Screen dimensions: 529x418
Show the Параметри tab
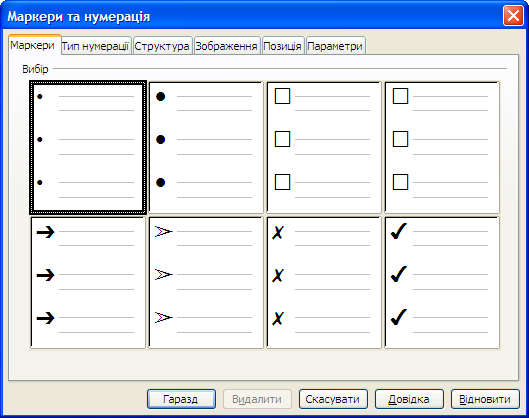coord(335,46)
